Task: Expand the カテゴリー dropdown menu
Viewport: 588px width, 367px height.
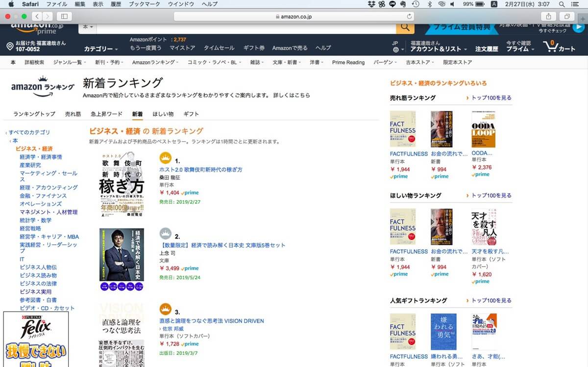Action: coord(100,49)
